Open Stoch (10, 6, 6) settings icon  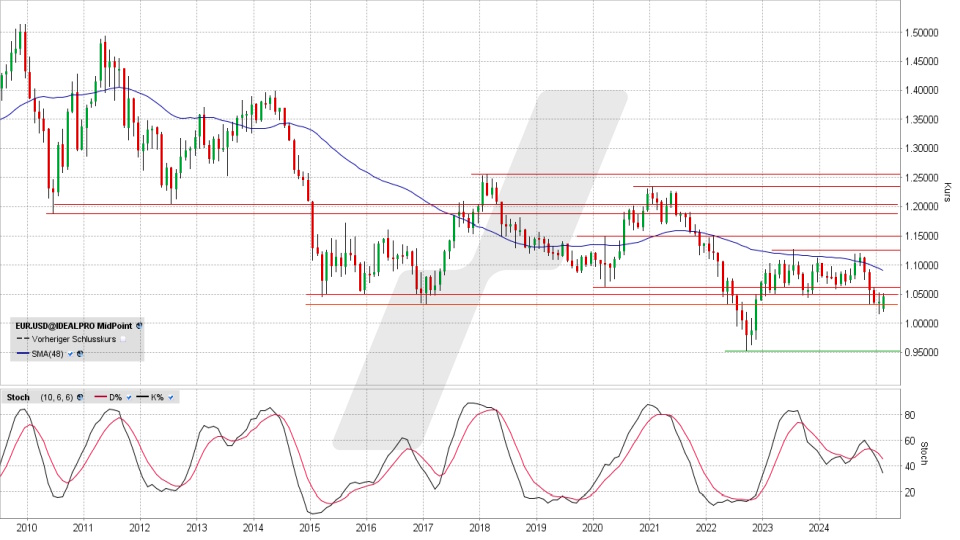pyautogui.click(x=80, y=397)
